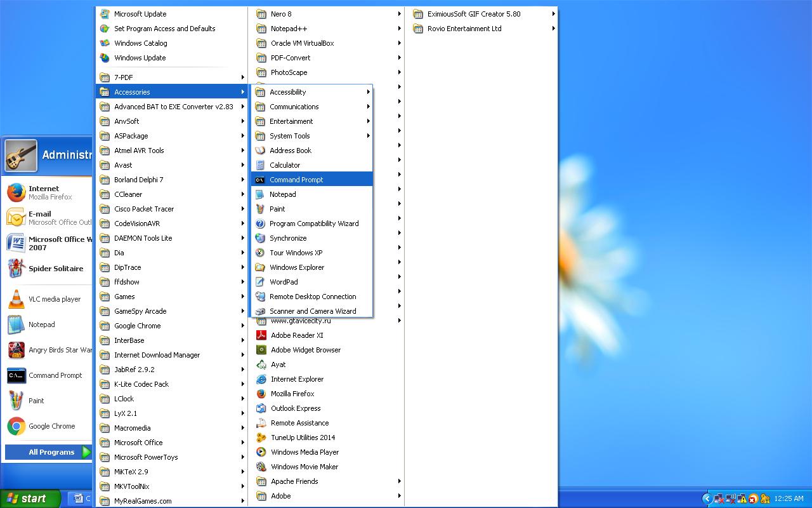Screen dimensions: 812x508
Task: Open the K-Lite Codec Pack group
Action: (x=171, y=384)
